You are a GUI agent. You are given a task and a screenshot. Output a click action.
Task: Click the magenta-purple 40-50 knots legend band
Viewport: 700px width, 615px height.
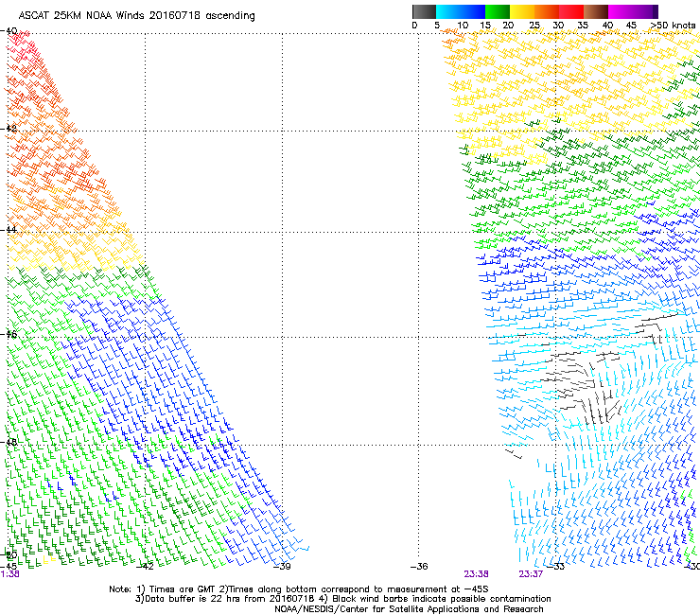(x=633, y=11)
